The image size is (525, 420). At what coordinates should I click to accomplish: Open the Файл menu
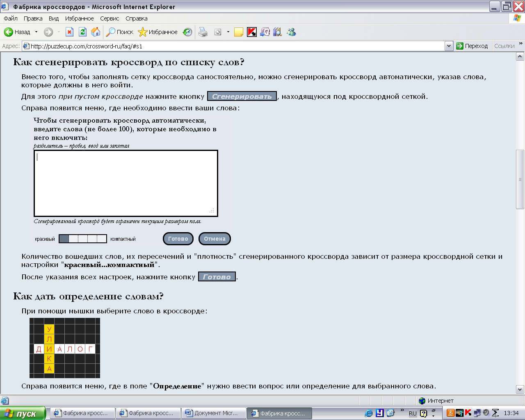click(11, 18)
